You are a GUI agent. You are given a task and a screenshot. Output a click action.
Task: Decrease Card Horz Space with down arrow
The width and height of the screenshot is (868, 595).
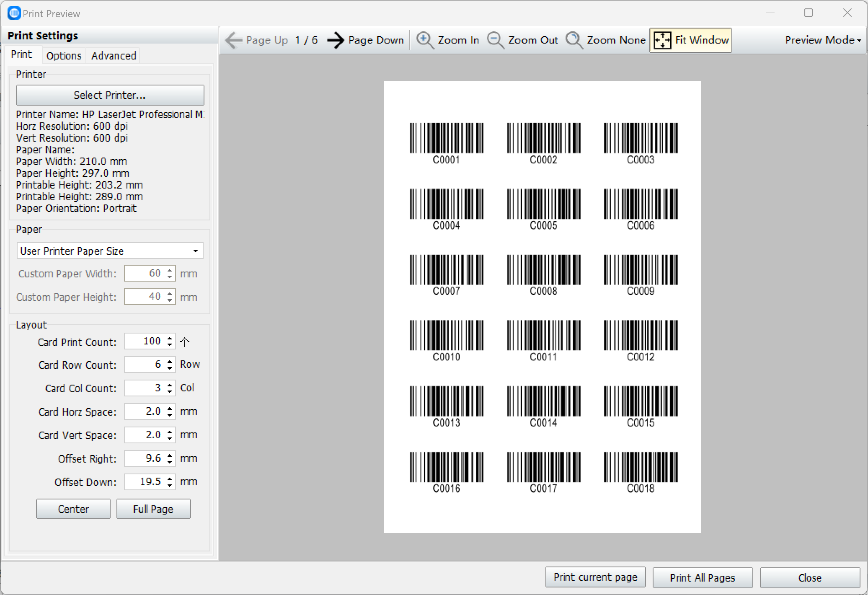170,415
